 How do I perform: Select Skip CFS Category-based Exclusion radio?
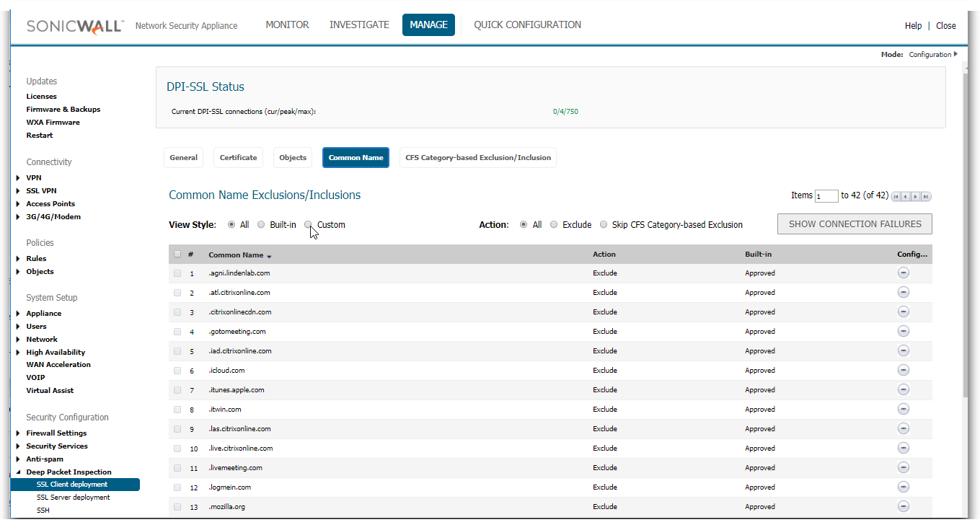604,224
